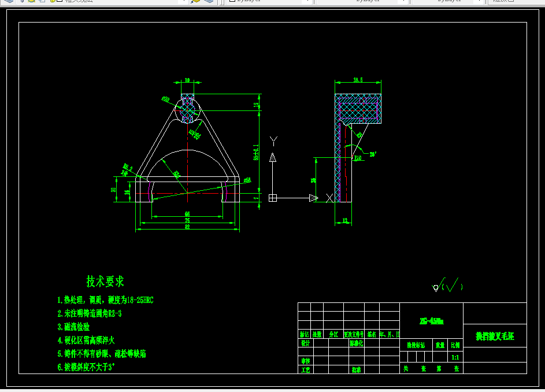Select the 38.5 dimension on side view
This screenshot has width=545, height=392.
(358, 80)
